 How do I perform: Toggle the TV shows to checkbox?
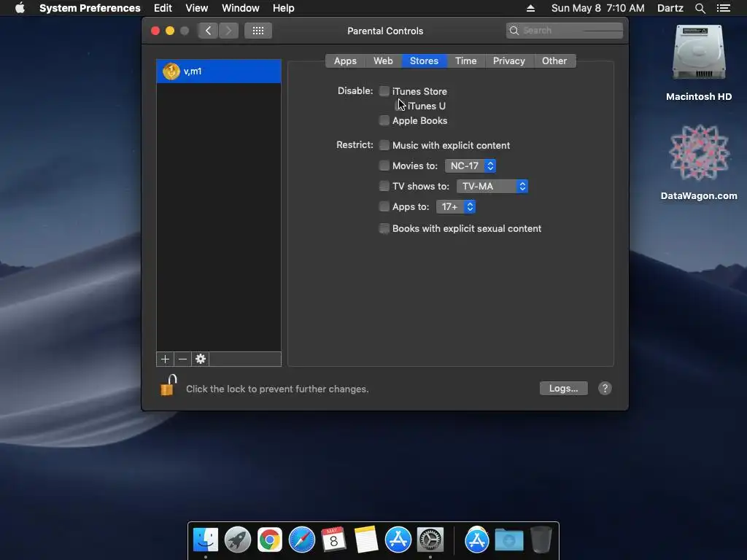(384, 186)
